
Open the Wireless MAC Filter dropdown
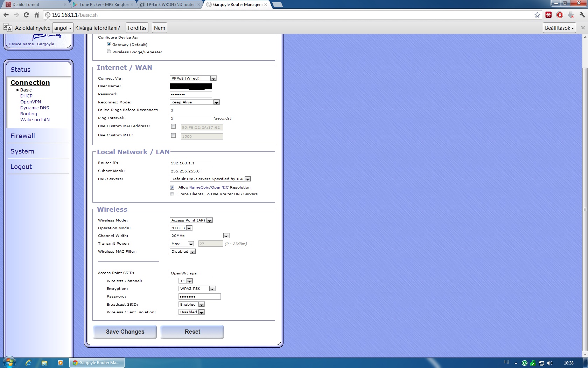183,251
